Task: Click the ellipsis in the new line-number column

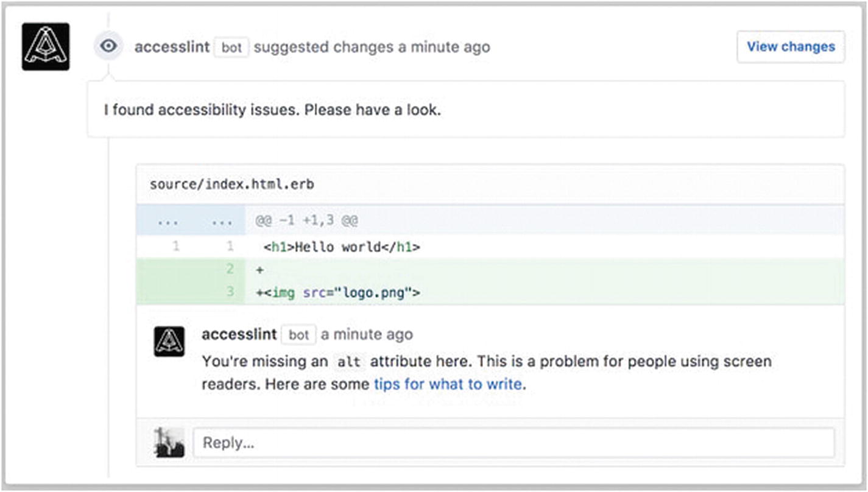Action: [222, 222]
